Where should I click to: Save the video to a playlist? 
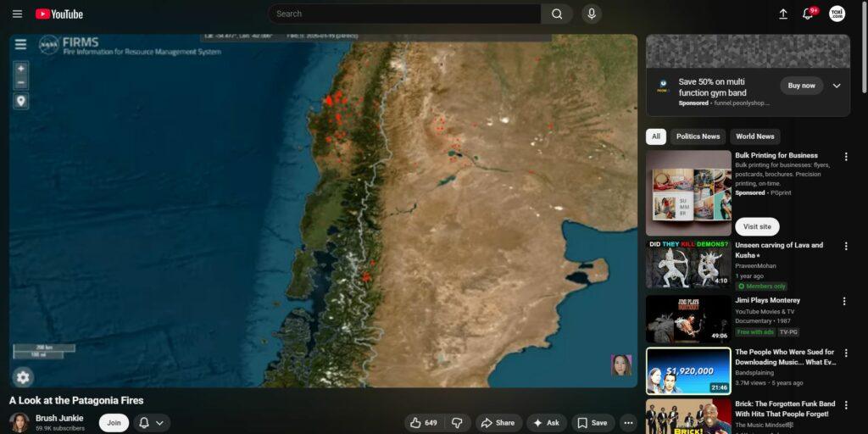point(592,422)
